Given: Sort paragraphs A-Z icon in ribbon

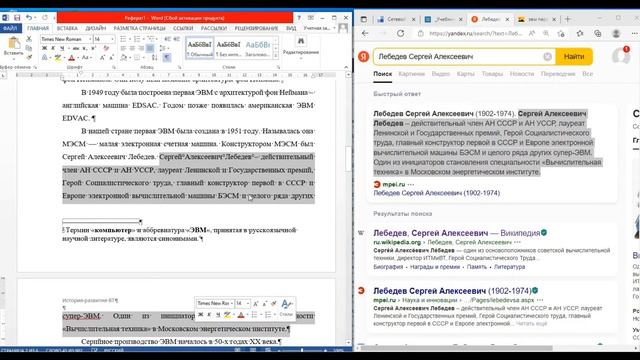Looking at the screenshot, I should 155,58.
